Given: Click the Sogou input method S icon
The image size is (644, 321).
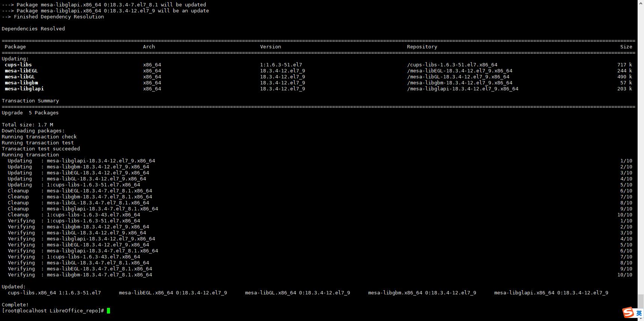Looking at the screenshot, I should [x=628, y=312].
